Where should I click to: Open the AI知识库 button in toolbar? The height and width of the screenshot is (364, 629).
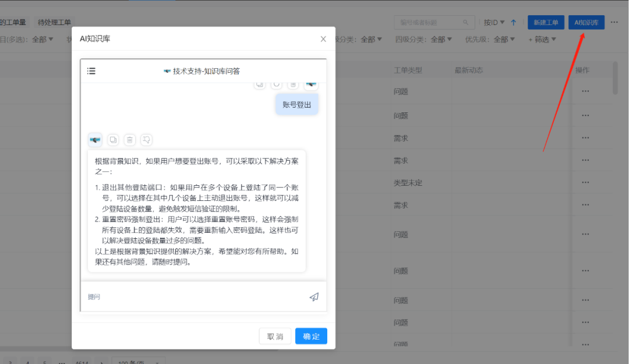(x=586, y=23)
